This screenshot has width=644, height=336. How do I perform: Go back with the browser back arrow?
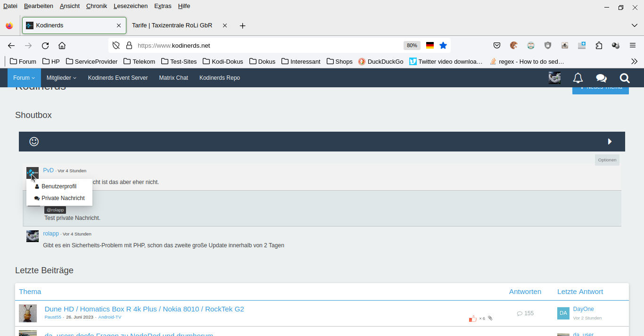click(11, 46)
